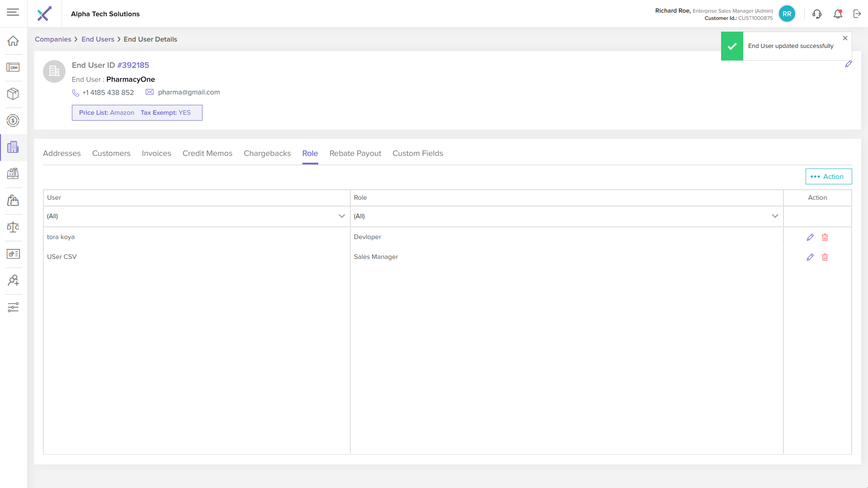The width and height of the screenshot is (868, 488).
Task: Click the notification bell icon
Action: 838,14
